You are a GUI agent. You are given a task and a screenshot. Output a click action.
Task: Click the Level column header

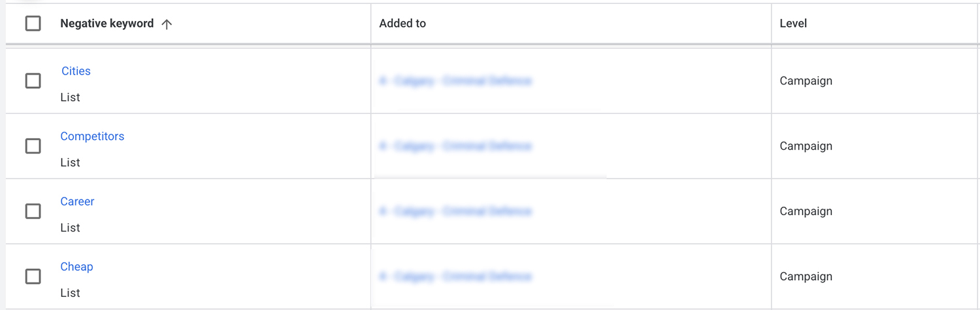[x=793, y=24]
